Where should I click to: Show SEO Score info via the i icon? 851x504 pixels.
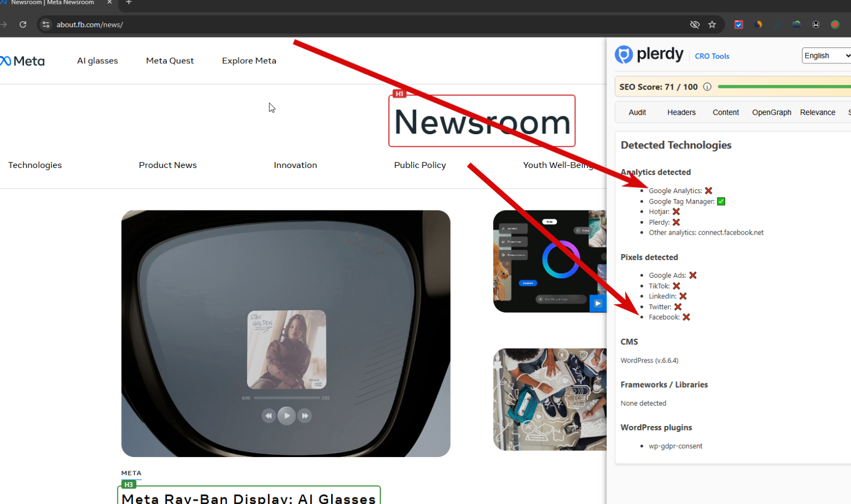click(x=707, y=87)
